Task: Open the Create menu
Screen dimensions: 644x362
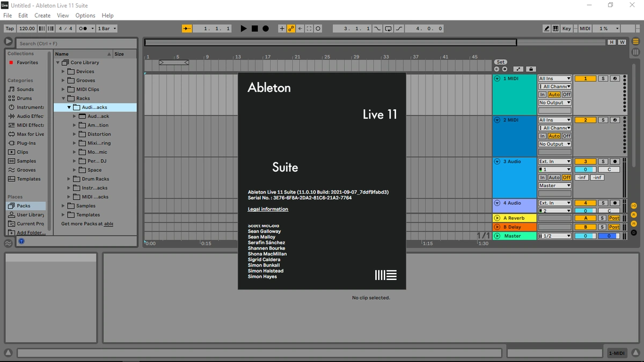Action: pyautogui.click(x=42, y=16)
